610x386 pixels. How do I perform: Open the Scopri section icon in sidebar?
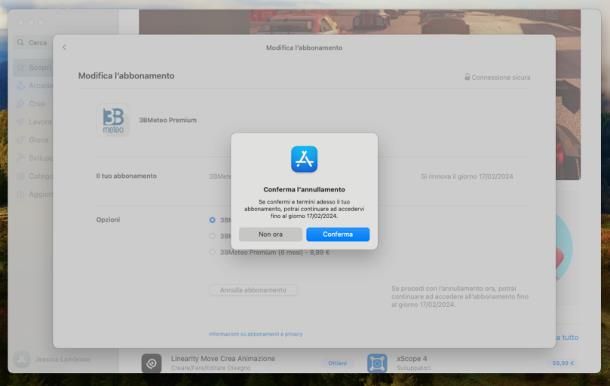point(21,68)
